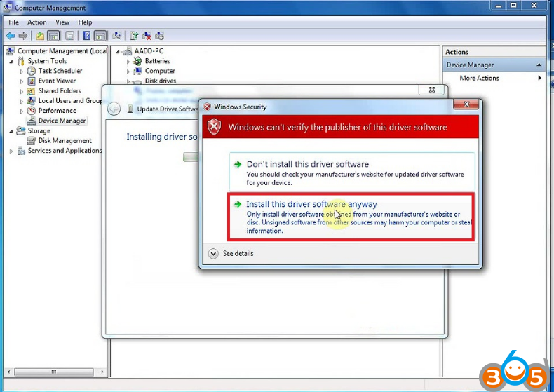Expand the Shared Folders node

pyautogui.click(x=22, y=91)
